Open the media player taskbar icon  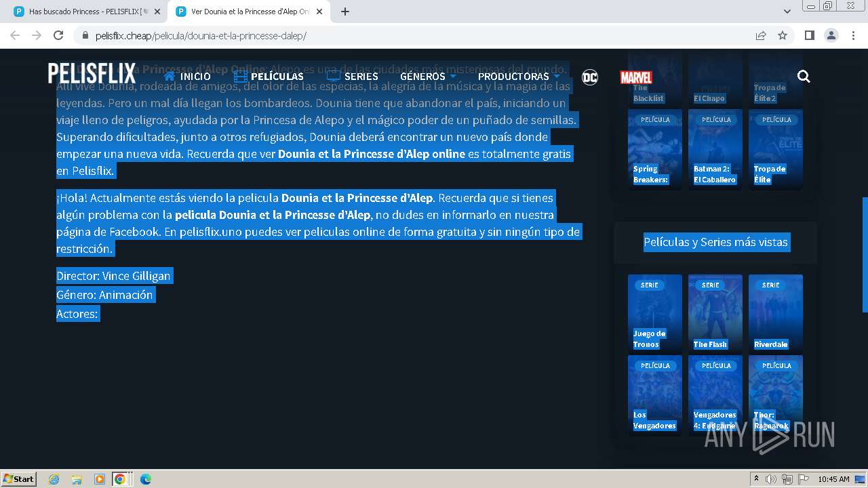click(100, 479)
